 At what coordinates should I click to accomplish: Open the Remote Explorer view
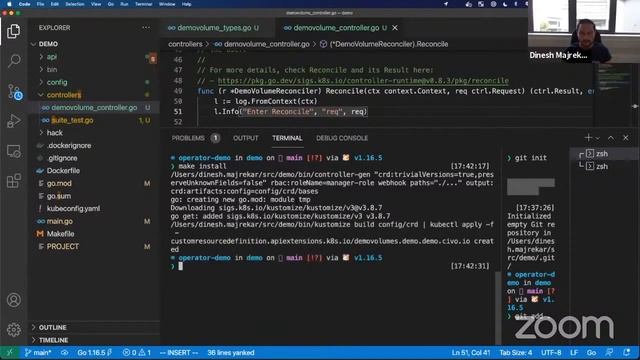pos(13,151)
